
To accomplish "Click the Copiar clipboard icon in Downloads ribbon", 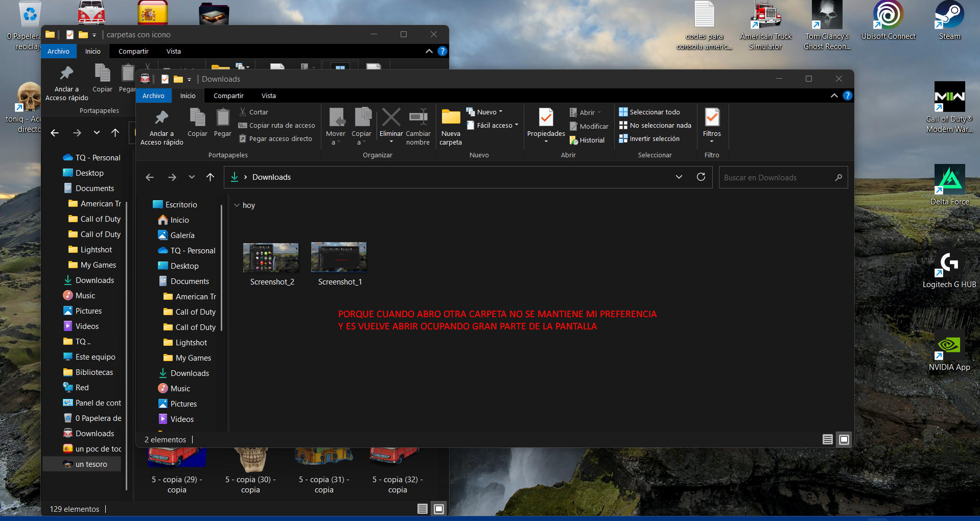I will click(197, 117).
